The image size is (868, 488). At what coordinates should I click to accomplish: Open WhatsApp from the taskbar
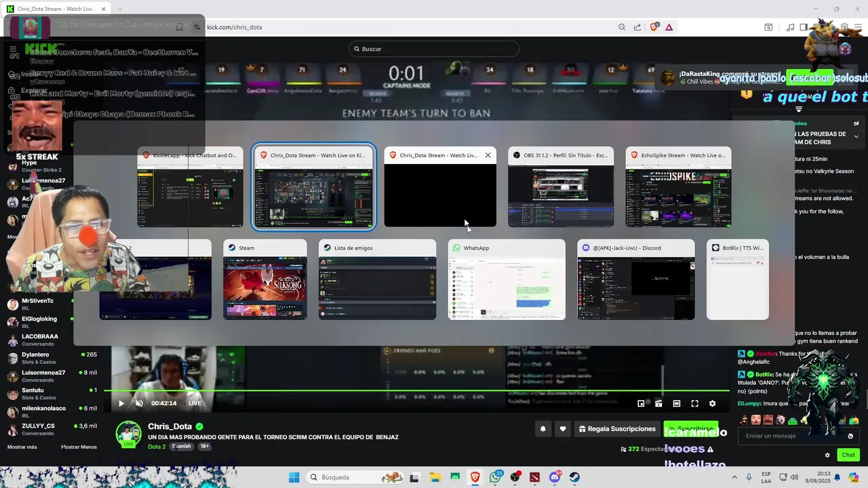point(495,477)
